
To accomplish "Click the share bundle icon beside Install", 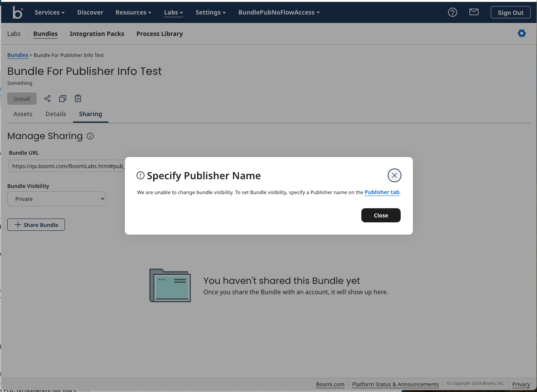I will click(x=47, y=99).
